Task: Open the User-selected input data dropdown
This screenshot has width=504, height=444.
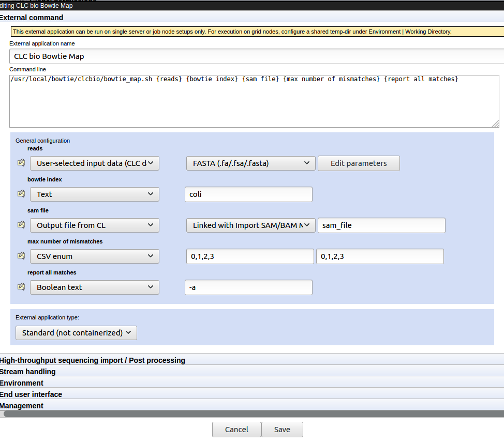Action: coord(94,163)
